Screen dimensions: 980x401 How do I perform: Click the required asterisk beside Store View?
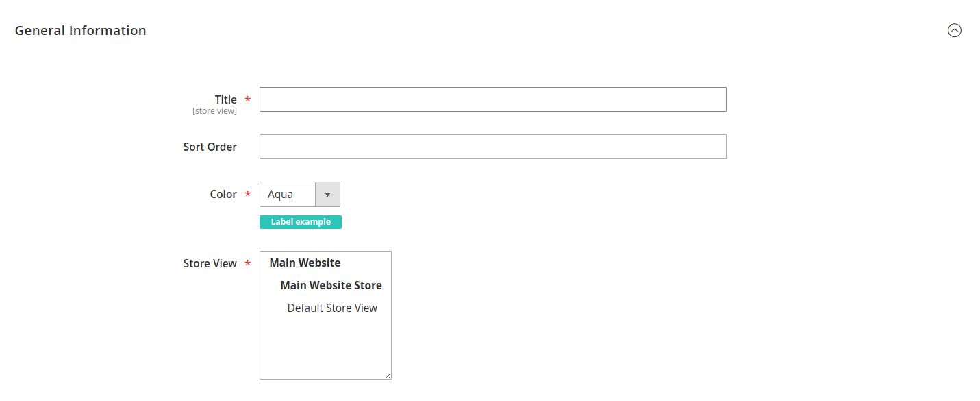(x=248, y=264)
